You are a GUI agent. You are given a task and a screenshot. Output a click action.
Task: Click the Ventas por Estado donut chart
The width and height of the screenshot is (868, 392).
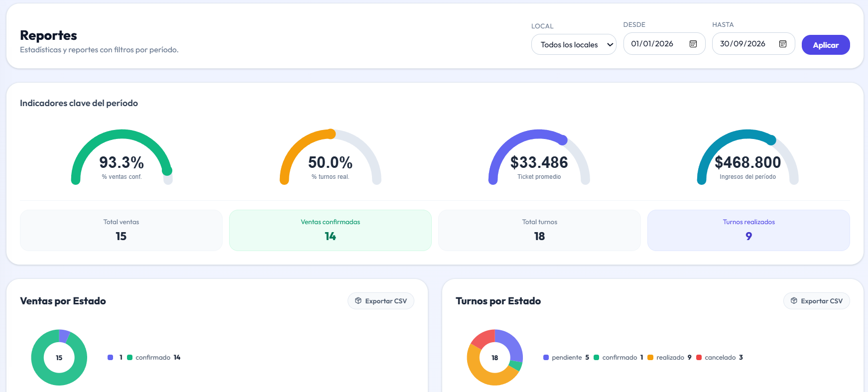(x=59, y=357)
